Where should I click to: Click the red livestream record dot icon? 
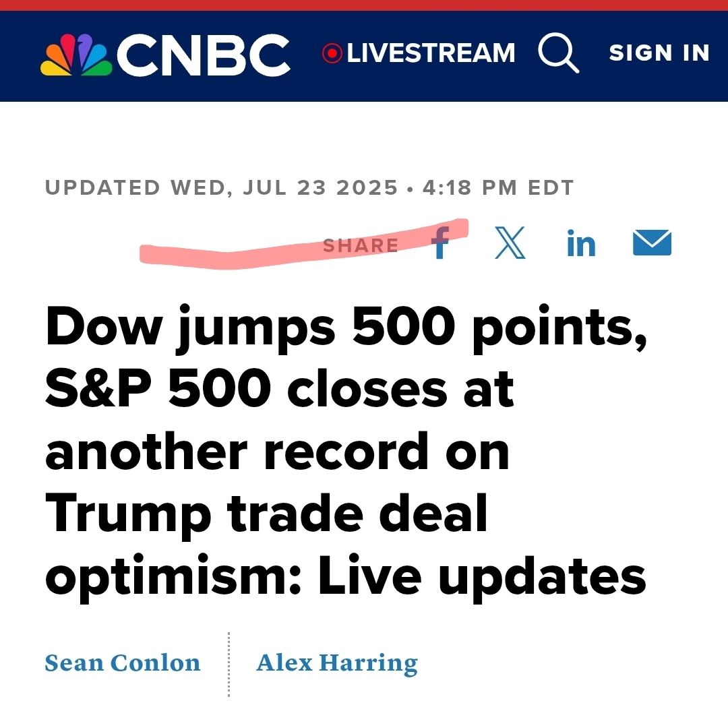pos(332,53)
